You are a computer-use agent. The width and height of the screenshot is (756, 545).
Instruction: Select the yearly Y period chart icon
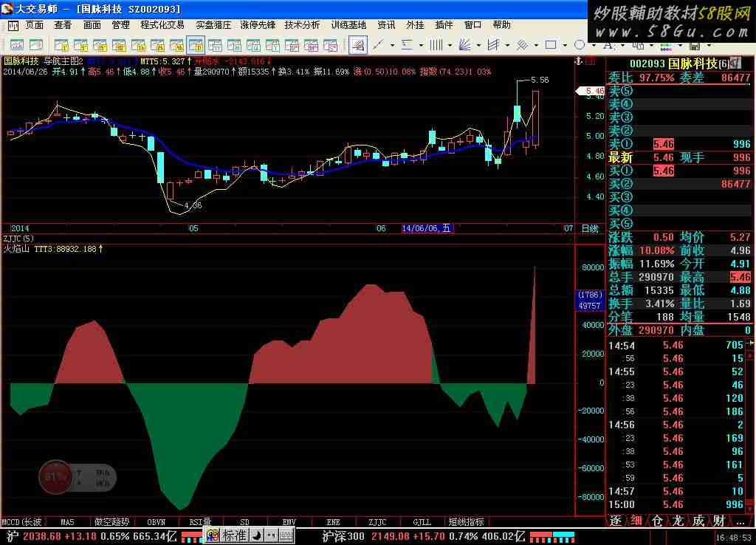[x=273, y=45]
